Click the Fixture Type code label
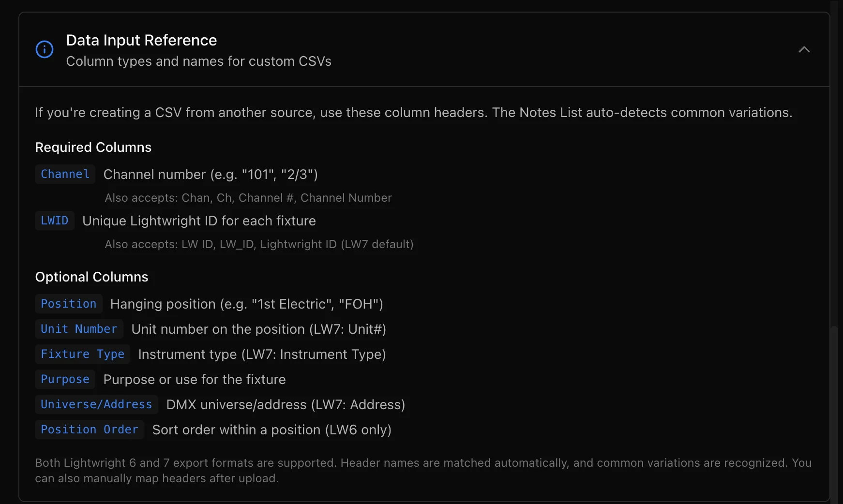Screen dimensions: 843x504 [x=82, y=354]
